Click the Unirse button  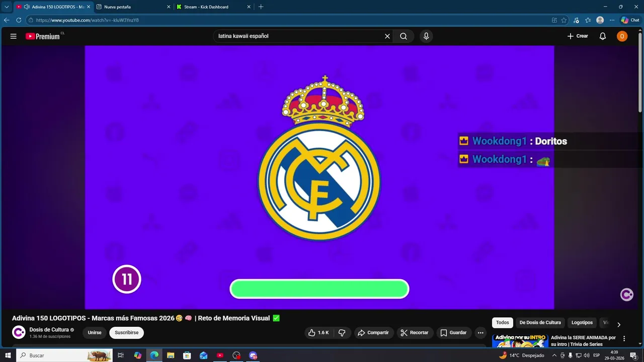(x=95, y=333)
